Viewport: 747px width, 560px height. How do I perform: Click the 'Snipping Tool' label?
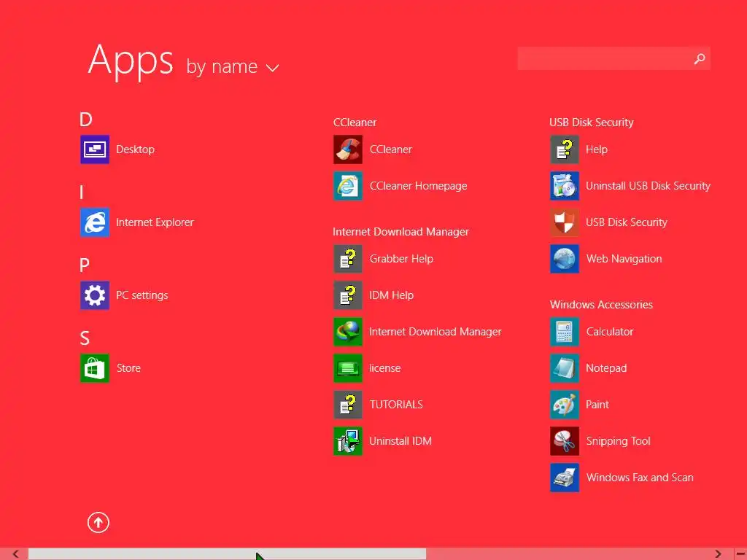[x=619, y=441]
